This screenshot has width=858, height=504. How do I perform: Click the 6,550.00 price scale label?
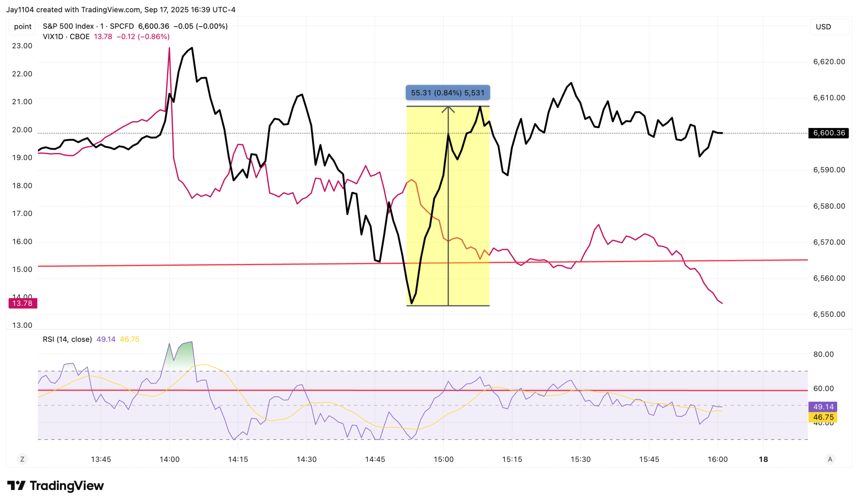pyautogui.click(x=829, y=314)
